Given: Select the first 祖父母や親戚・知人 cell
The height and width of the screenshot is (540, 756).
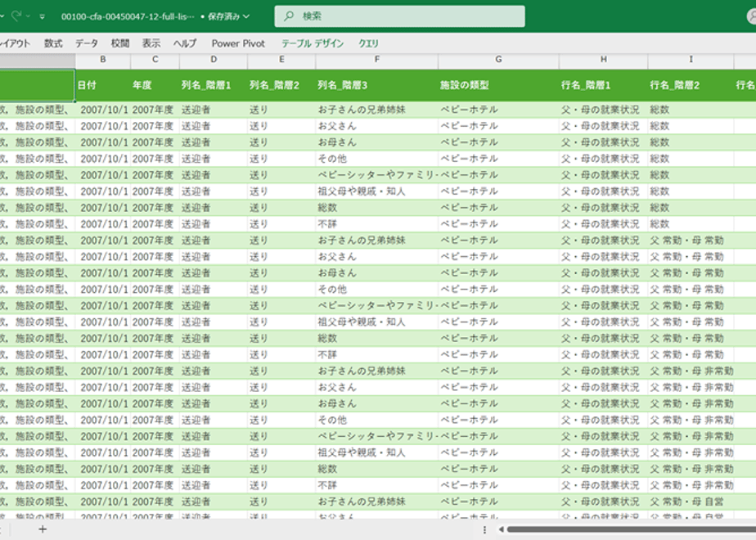Looking at the screenshot, I should [377, 191].
